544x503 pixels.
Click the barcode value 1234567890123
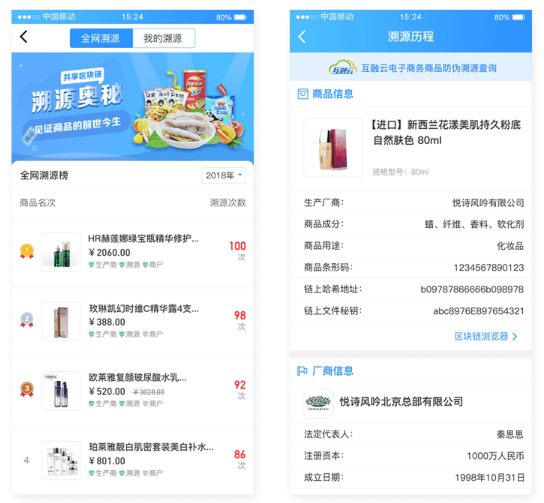tap(489, 268)
